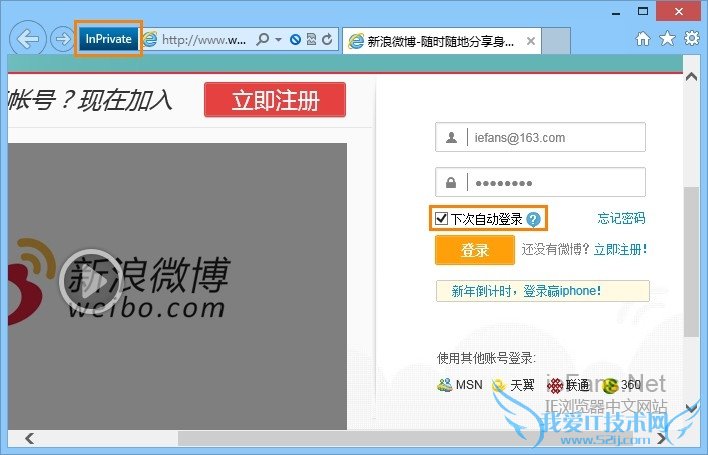Refresh the page with the reload icon
Viewport: 708px width, 455px height.
(327, 39)
